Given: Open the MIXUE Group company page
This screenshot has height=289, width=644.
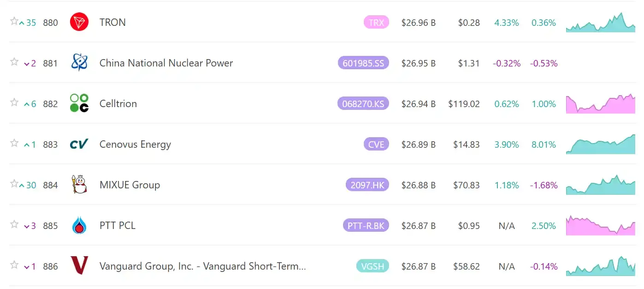Looking at the screenshot, I should (x=130, y=185).
